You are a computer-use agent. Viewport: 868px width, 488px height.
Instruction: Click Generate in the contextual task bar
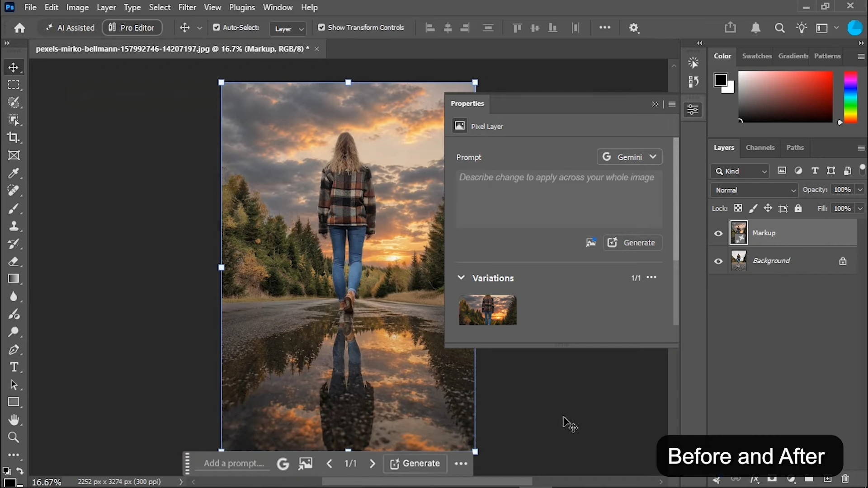coord(415,464)
